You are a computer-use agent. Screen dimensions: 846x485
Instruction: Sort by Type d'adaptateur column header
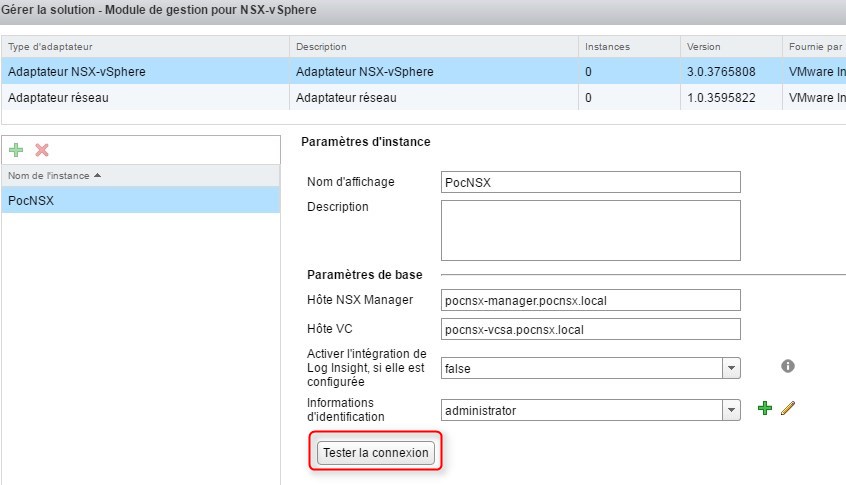[145, 47]
